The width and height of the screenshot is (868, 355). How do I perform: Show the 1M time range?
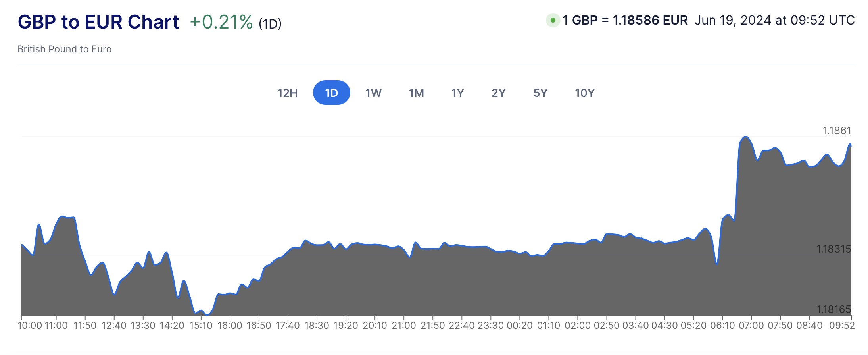(416, 93)
